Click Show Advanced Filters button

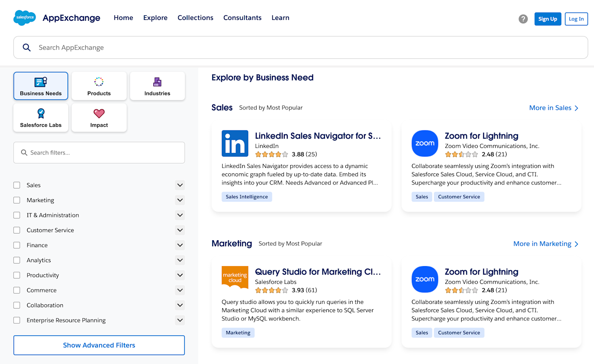tap(99, 345)
